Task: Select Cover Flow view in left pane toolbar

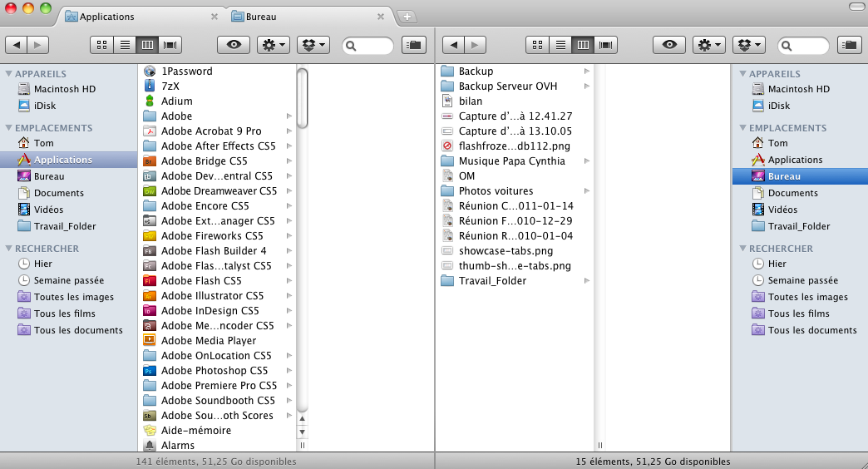Action: coord(170,45)
